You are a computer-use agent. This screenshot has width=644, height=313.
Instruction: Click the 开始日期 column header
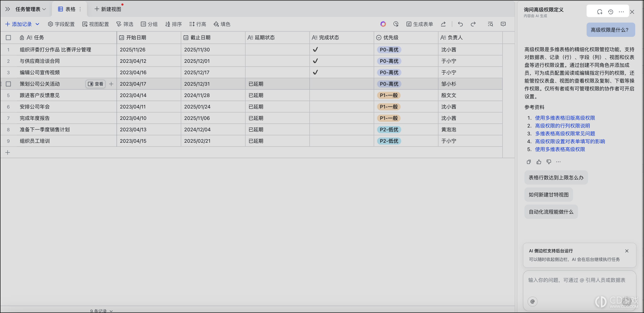(149, 38)
